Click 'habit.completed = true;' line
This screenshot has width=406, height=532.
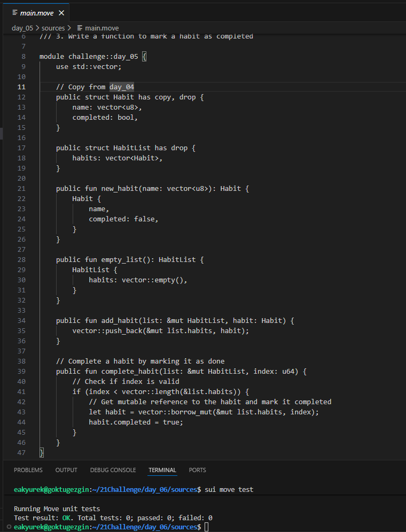tap(136, 422)
